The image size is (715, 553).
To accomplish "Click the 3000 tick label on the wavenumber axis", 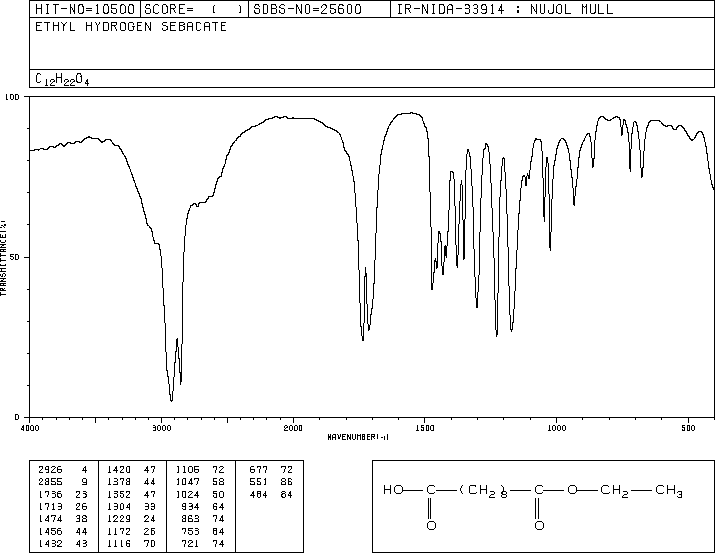I will pyautogui.click(x=161, y=428).
